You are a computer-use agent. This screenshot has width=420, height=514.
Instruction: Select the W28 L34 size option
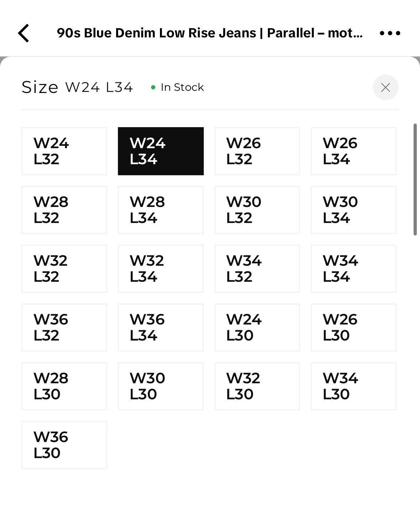click(x=161, y=210)
